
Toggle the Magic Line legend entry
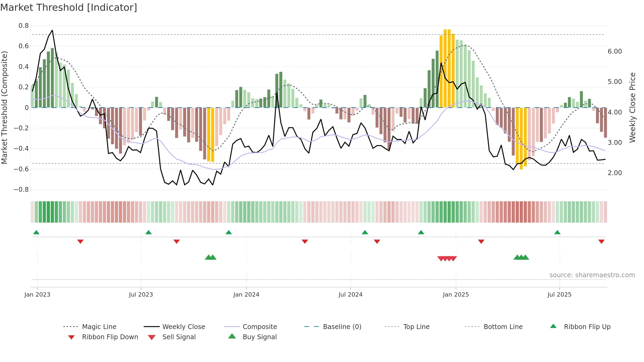pos(90,327)
